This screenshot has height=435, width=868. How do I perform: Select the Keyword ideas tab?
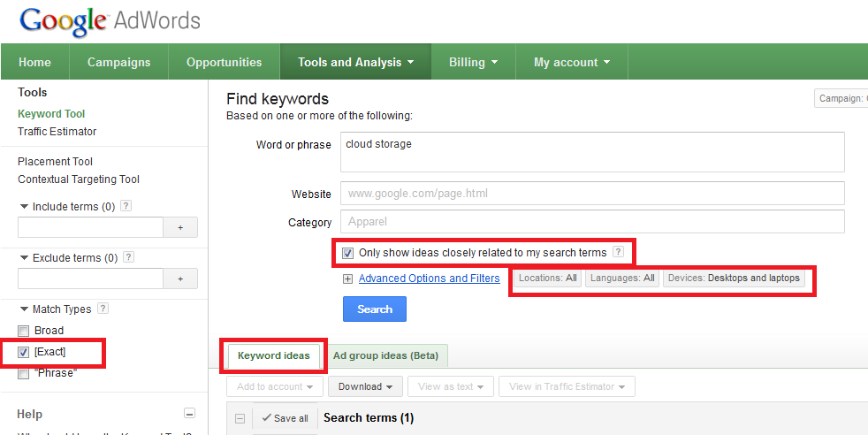(x=273, y=355)
